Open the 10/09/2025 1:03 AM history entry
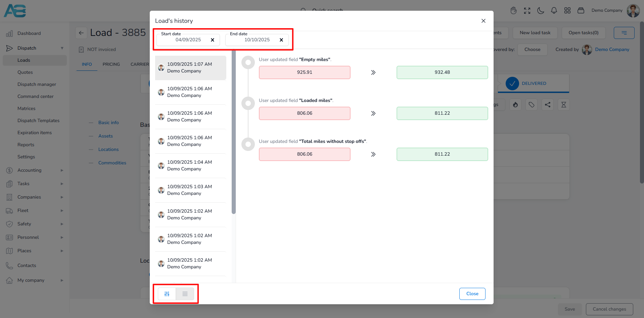 pos(190,190)
